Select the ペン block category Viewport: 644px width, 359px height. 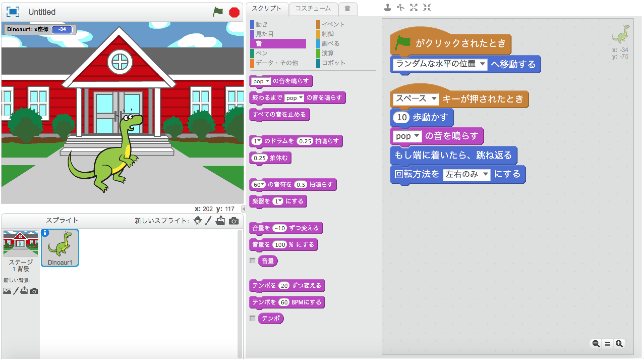pyautogui.click(x=278, y=53)
